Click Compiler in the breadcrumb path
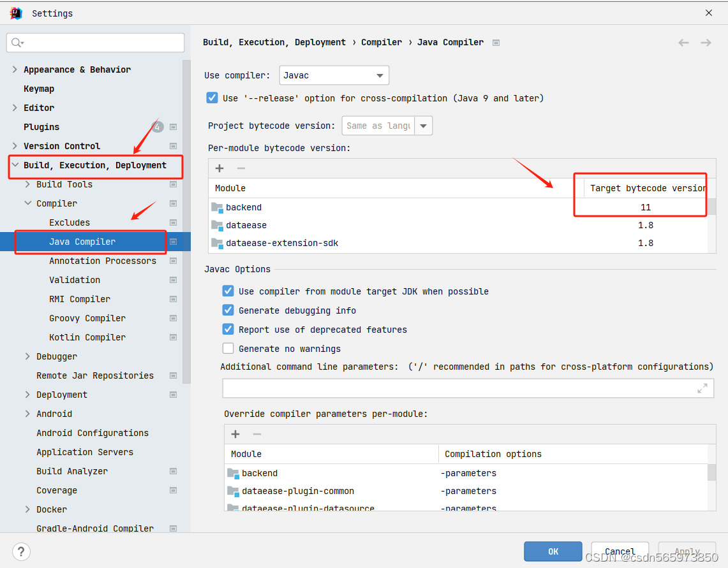The height and width of the screenshot is (568, 728). tap(382, 42)
